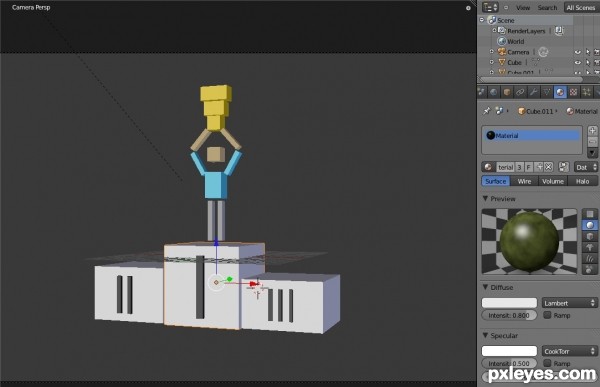The height and width of the screenshot is (387, 600).
Task: Unlink the material with the X icon
Action: tap(548, 167)
